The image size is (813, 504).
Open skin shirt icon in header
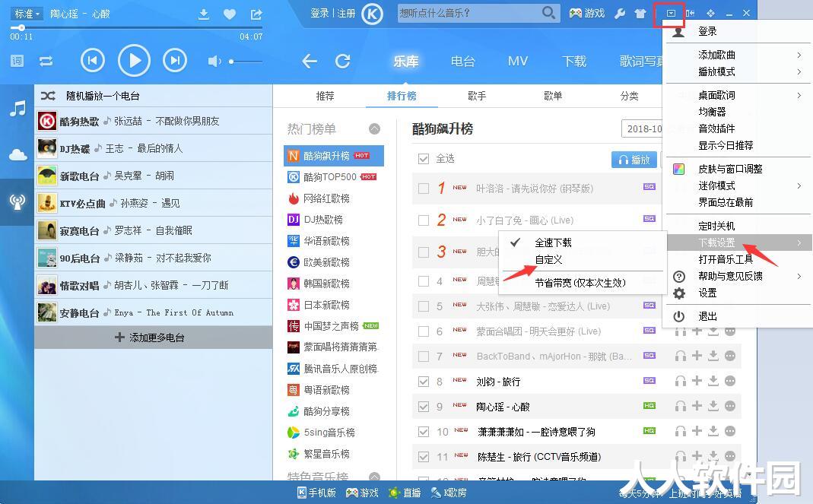[x=640, y=14]
